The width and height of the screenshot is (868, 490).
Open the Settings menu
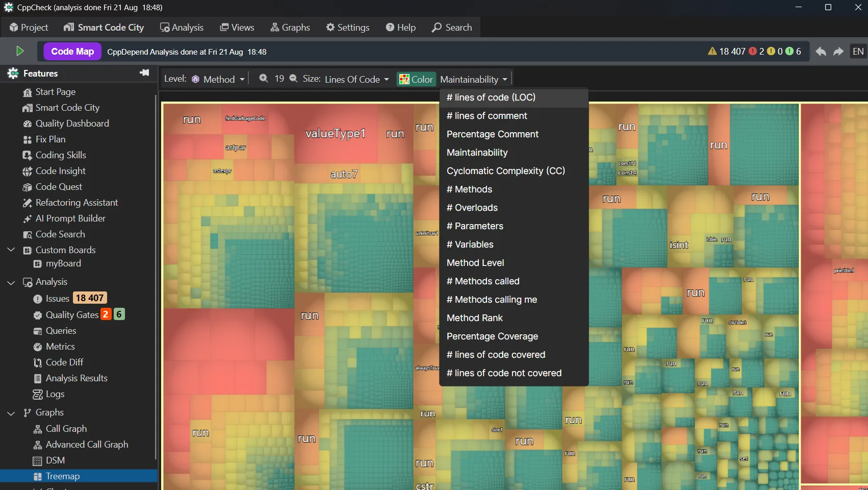click(x=348, y=28)
